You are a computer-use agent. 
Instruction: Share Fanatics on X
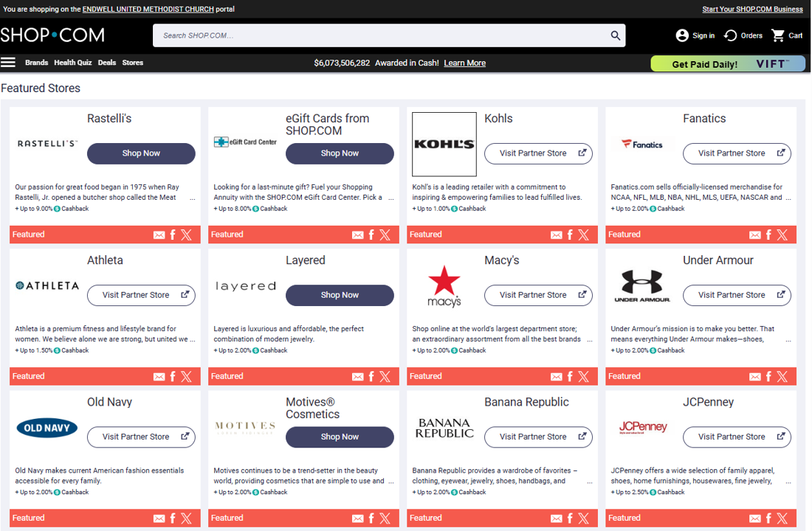pyautogui.click(x=782, y=235)
